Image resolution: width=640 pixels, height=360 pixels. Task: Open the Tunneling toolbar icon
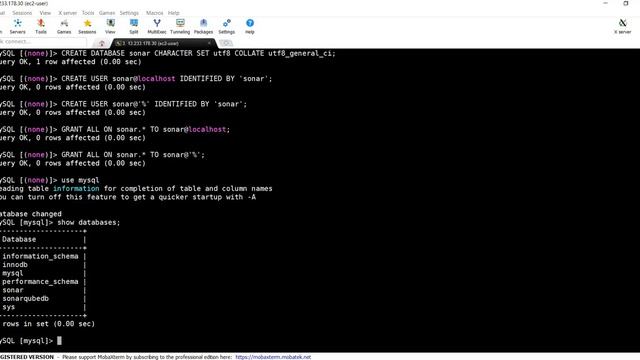(180, 26)
